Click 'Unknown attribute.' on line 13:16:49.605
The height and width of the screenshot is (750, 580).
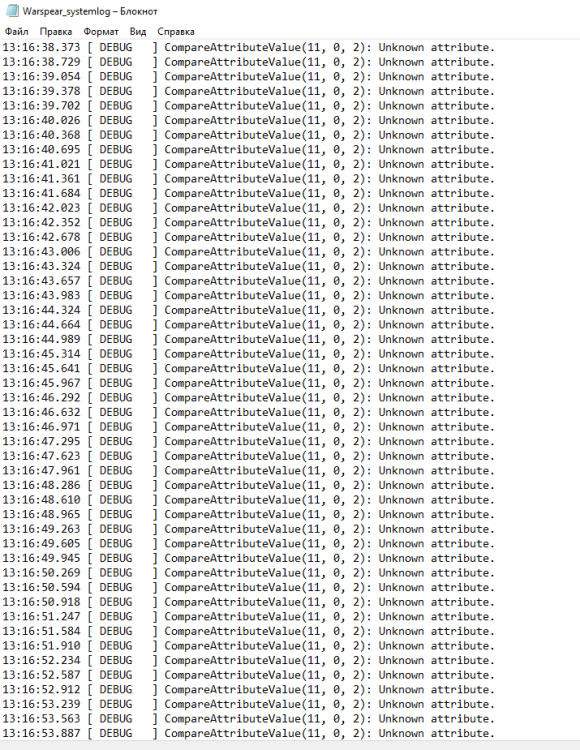[x=437, y=543]
